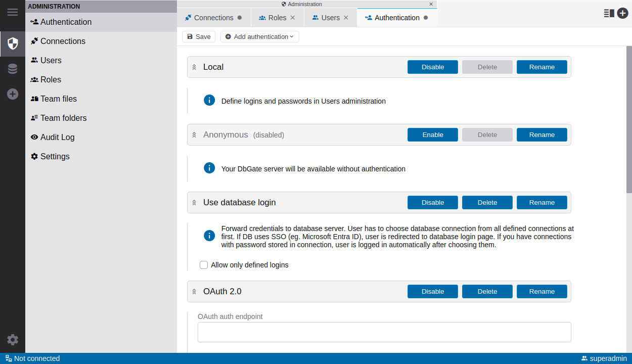
Task: Toggle the panel layout icon top-right
Action: 609,13
